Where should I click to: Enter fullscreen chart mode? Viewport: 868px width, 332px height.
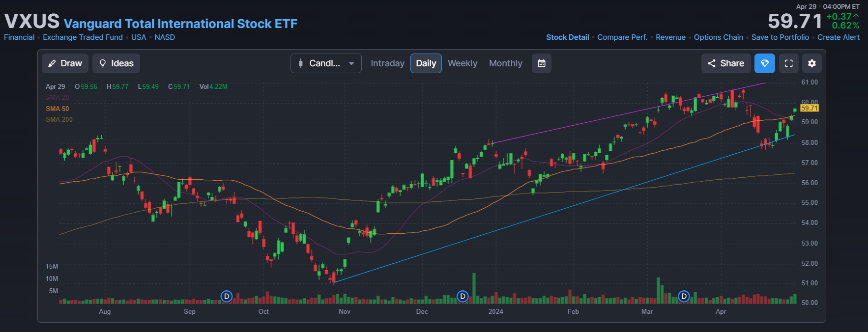point(789,63)
